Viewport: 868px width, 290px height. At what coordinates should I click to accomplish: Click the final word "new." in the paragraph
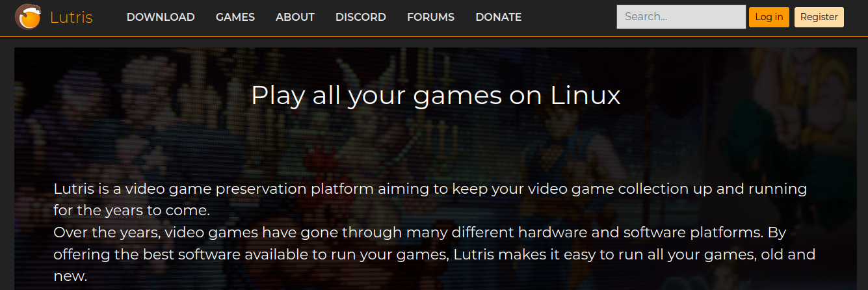[70, 276]
